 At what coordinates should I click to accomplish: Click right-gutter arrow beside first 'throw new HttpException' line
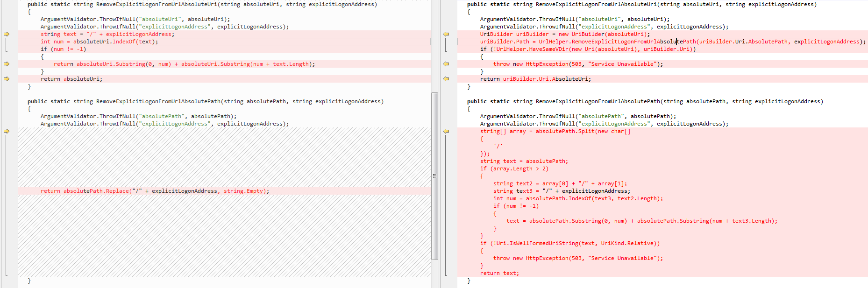click(x=446, y=64)
